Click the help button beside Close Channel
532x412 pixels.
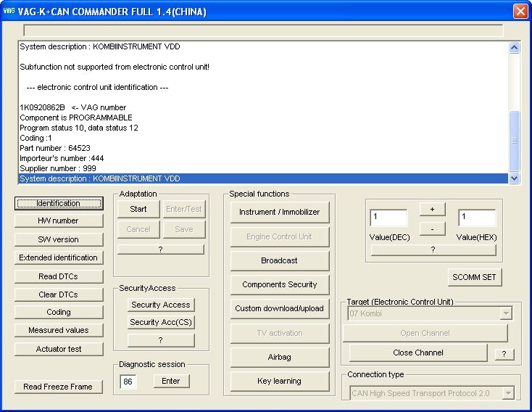[x=504, y=354]
